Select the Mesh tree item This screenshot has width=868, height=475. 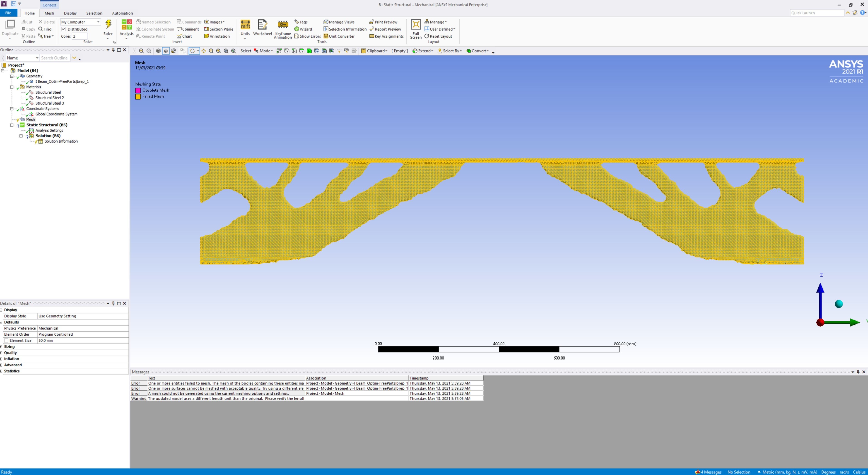(x=30, y=119)
